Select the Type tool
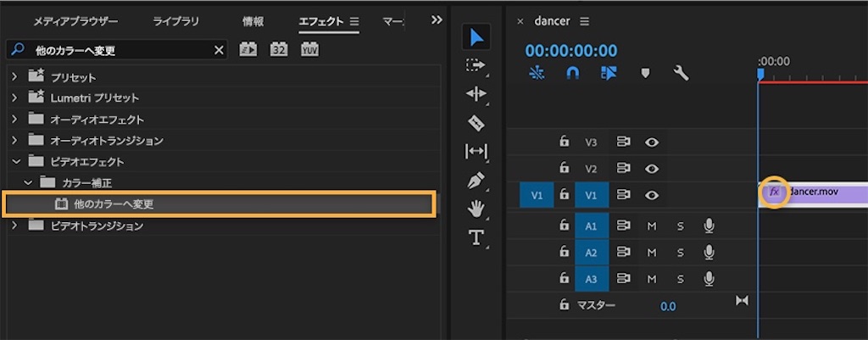Screen dimensions: 868x340 point(476,237)
